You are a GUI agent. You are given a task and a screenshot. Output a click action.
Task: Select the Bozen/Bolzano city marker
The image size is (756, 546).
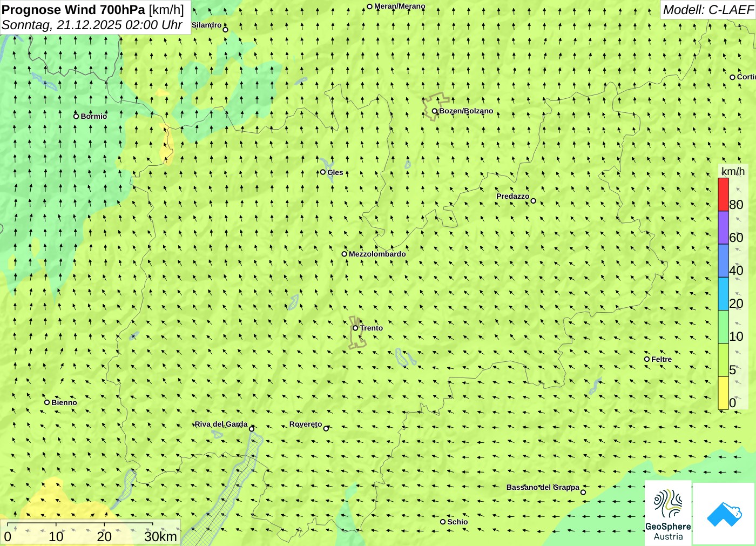click(434, 111)
